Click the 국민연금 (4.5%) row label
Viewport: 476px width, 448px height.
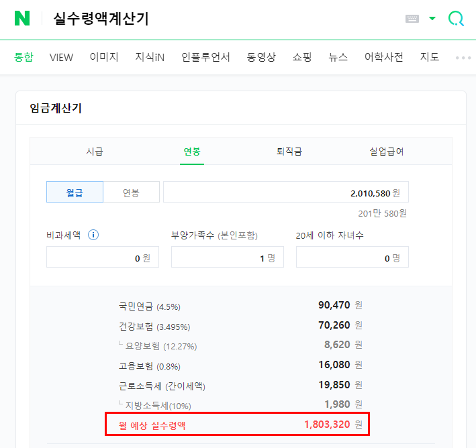(149, 306)
